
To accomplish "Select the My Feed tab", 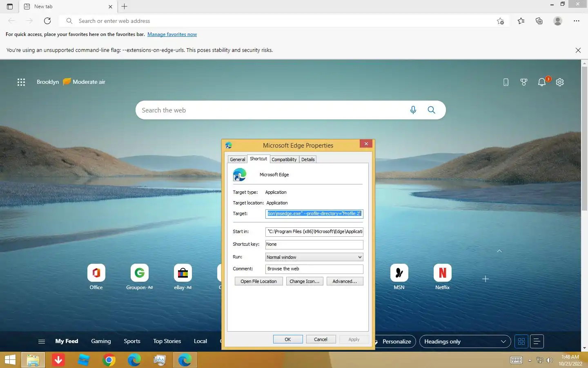I will click(x=67, y=341).
